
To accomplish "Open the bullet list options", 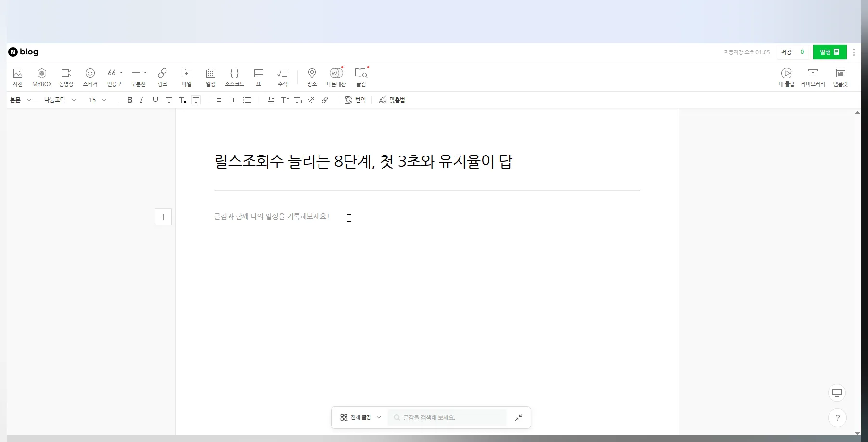I will [247, 100].
